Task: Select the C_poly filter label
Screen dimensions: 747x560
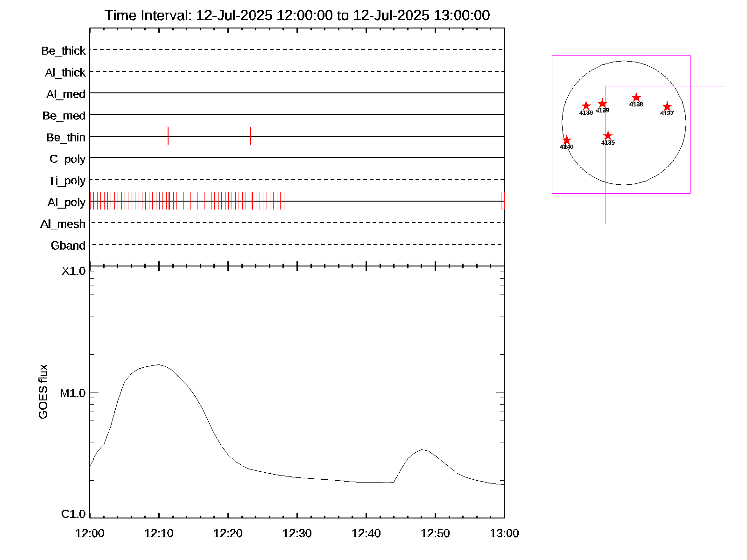Action: click(x=67, y=159)
